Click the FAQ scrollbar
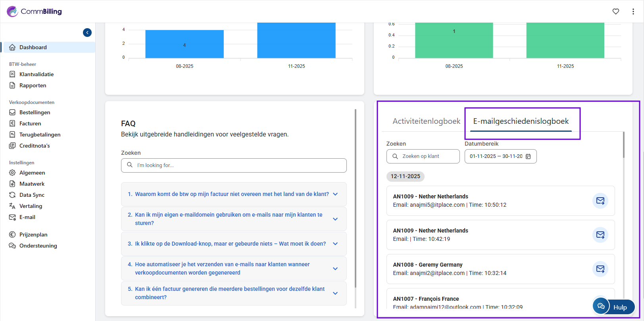The width and height of the screenshot is (644, 321). point(356,198)
